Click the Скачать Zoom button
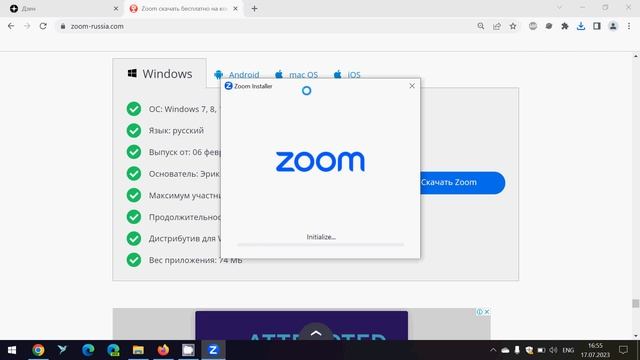The width and height of the screenshot is (640, 360). pos(462,182)
